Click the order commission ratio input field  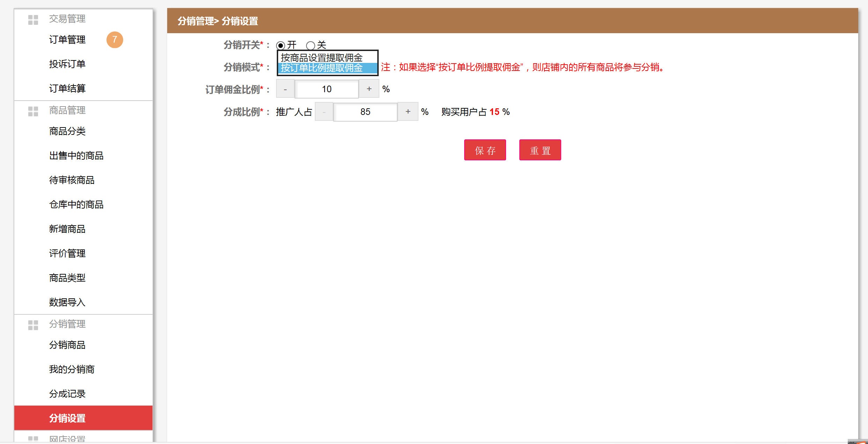tap(327, 89)
